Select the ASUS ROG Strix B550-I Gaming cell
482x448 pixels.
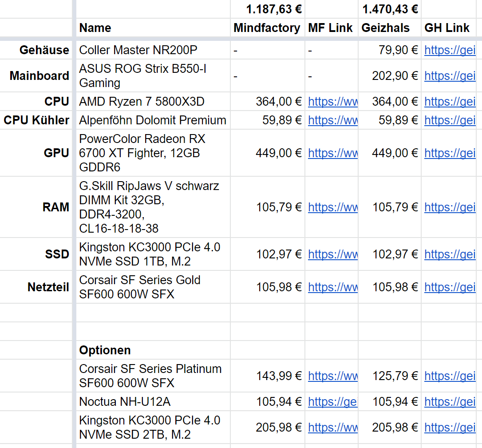click(153, 76)
